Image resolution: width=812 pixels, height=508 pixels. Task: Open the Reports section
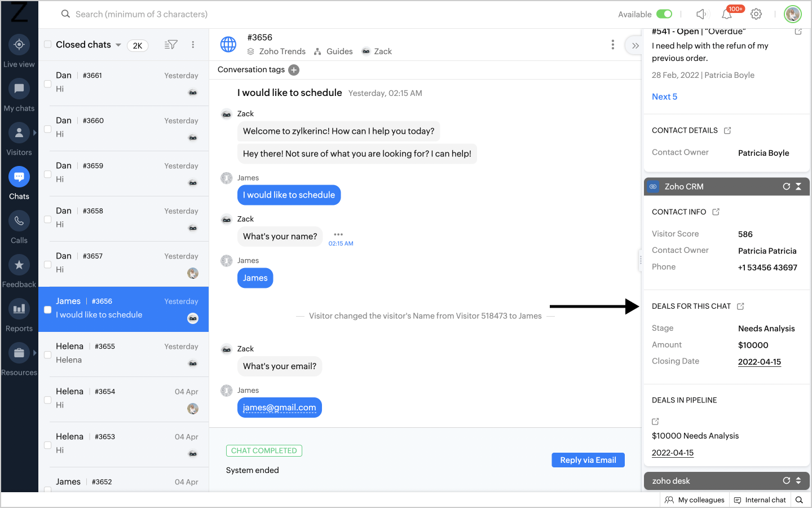tap(19, 309)
